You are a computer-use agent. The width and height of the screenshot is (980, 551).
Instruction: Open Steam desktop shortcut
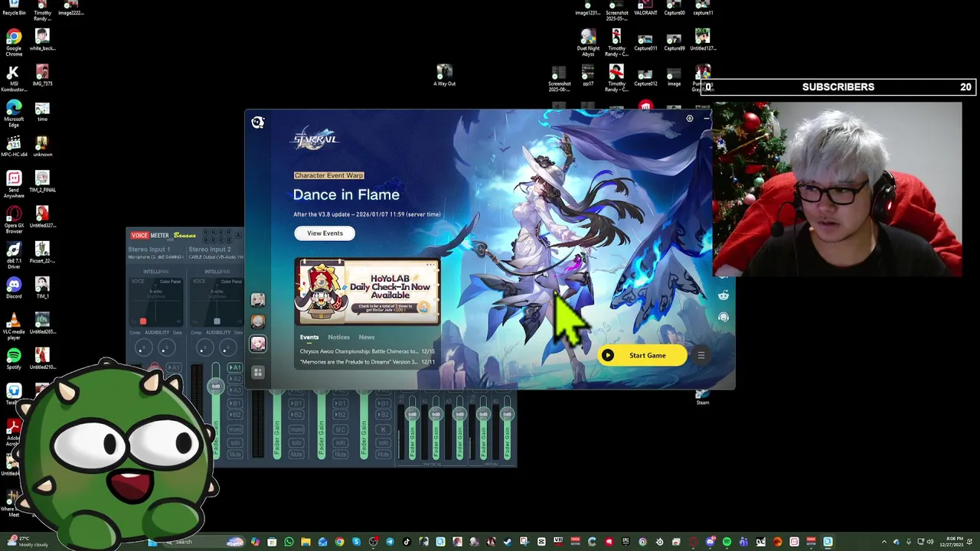[702, 397]
